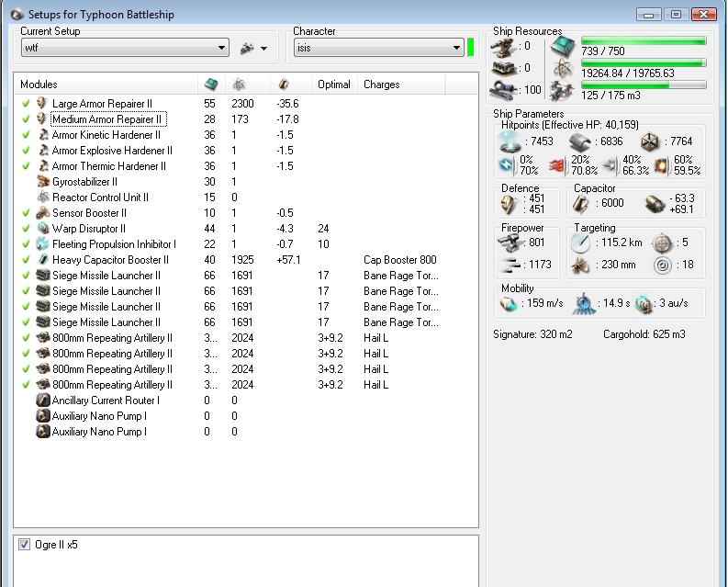Toggle the green check on Large Armor Repairer II

tap(26, 103)
